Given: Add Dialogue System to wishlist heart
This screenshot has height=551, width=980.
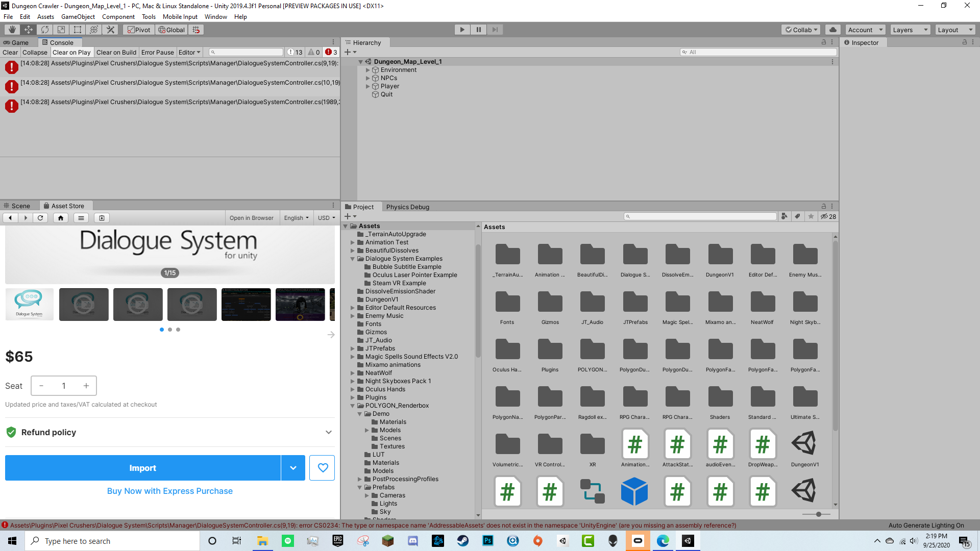Looking at the screenshot, I should (x=322, y=468).
